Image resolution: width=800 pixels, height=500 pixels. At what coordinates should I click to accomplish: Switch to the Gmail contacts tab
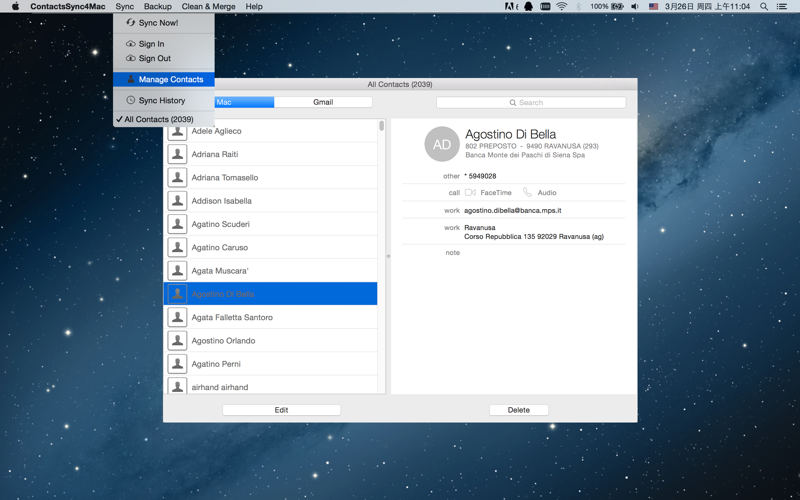point(323,102)
